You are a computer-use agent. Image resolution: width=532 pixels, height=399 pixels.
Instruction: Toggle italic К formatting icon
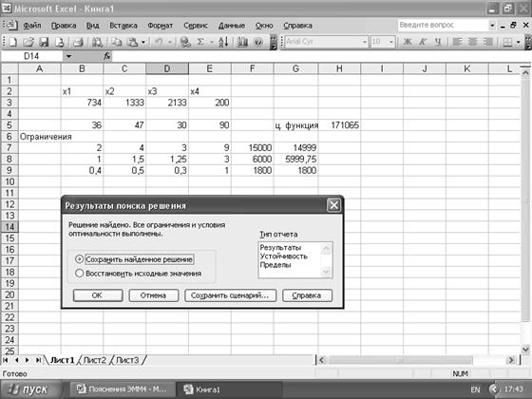tap(423, 42)
